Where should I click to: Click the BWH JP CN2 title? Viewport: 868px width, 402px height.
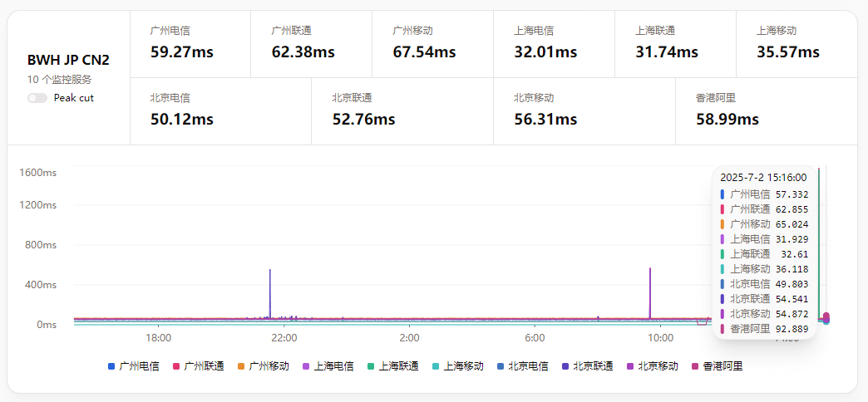(x=68, y=60)
